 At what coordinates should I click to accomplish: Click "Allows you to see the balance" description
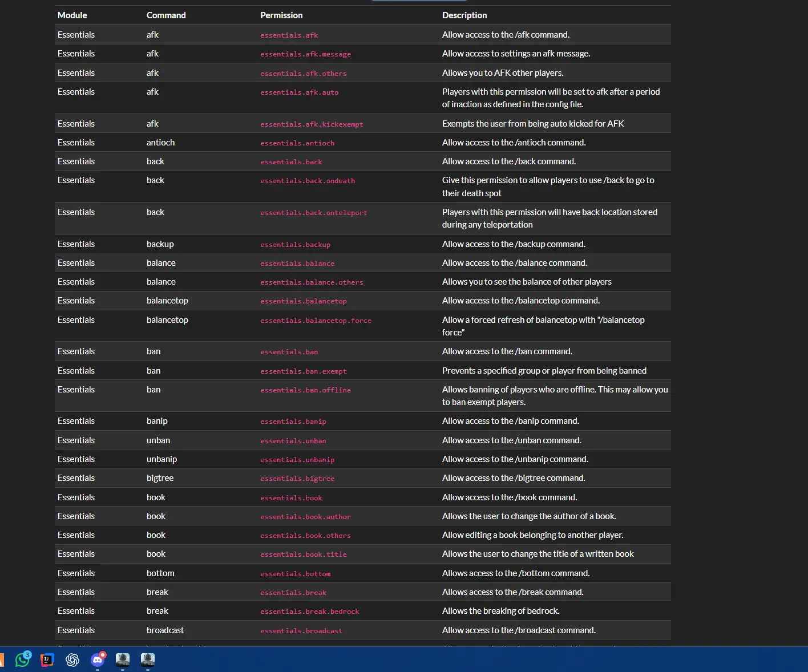527,282
